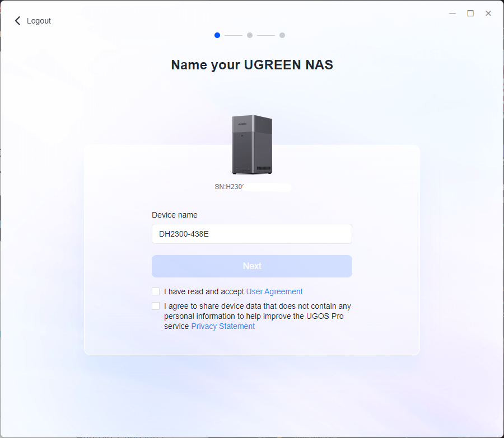Screen dimensions: 504x438
Task: Close the UGREEN NAS setup window
Action: (488, 13)
